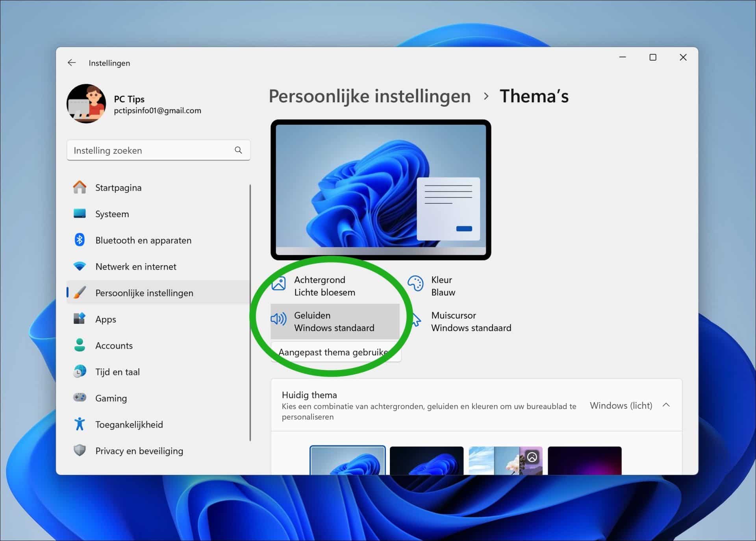
Task: Go to Bluetooth en apparaten
Action: pyautogui.click(x=158, y=240)
